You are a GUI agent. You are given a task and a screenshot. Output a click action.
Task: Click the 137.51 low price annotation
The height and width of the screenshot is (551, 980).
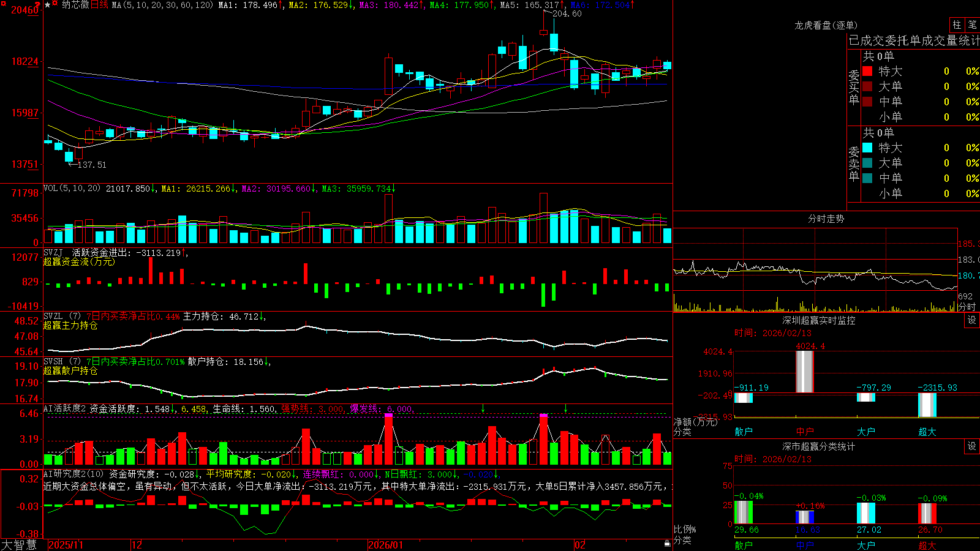tap(92, 165)
